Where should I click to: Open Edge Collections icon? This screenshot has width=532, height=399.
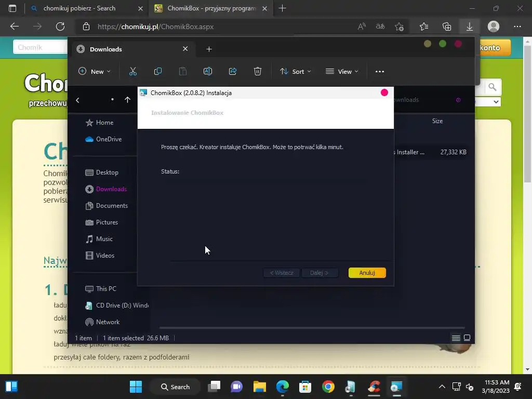pyautogui.click(x=447, y=26)
